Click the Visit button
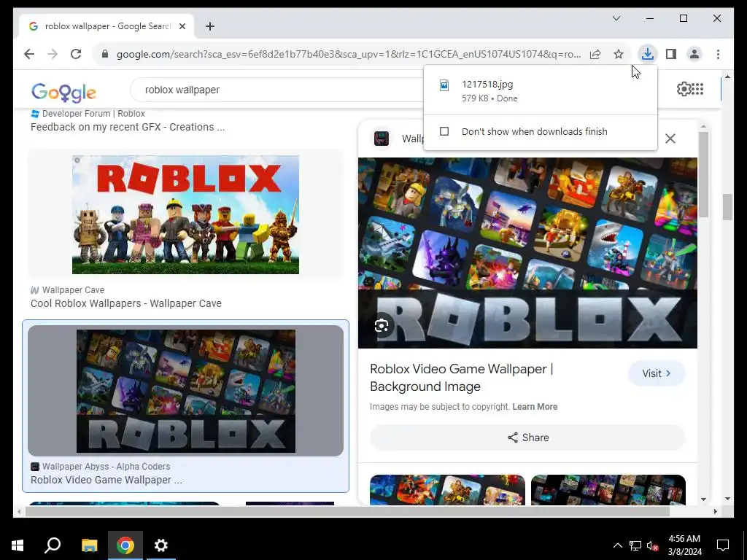Viewport: 747px width, 560px height. (x=657, y=373)
